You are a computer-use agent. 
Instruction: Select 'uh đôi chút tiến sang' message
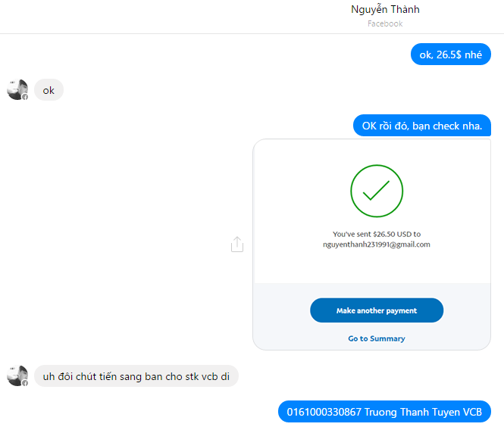[x=136, y=375]
